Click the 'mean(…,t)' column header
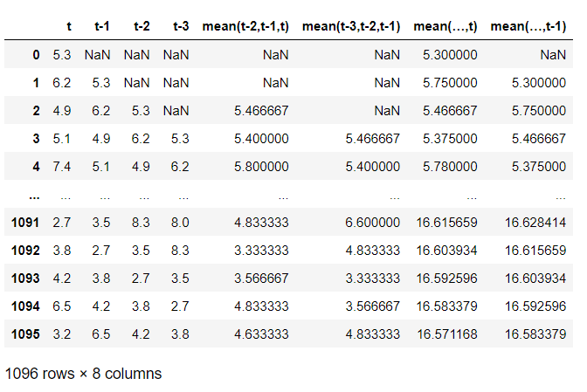 click(x=445, y=27)
